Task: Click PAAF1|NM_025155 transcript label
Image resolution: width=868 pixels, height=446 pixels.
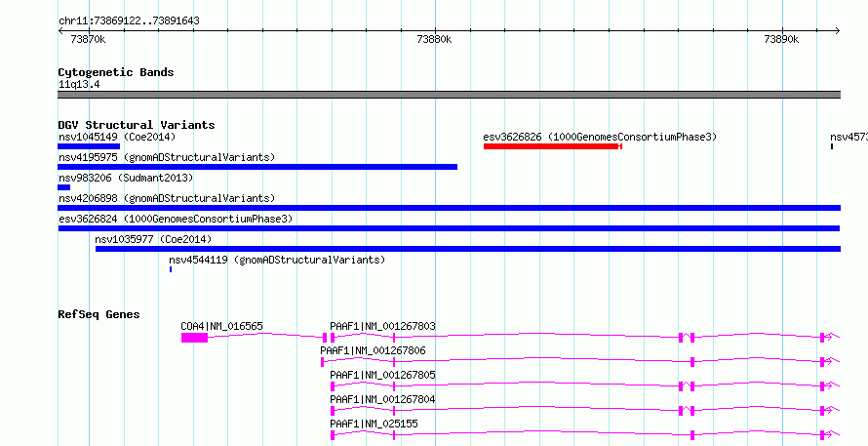Action: (374, 424)
